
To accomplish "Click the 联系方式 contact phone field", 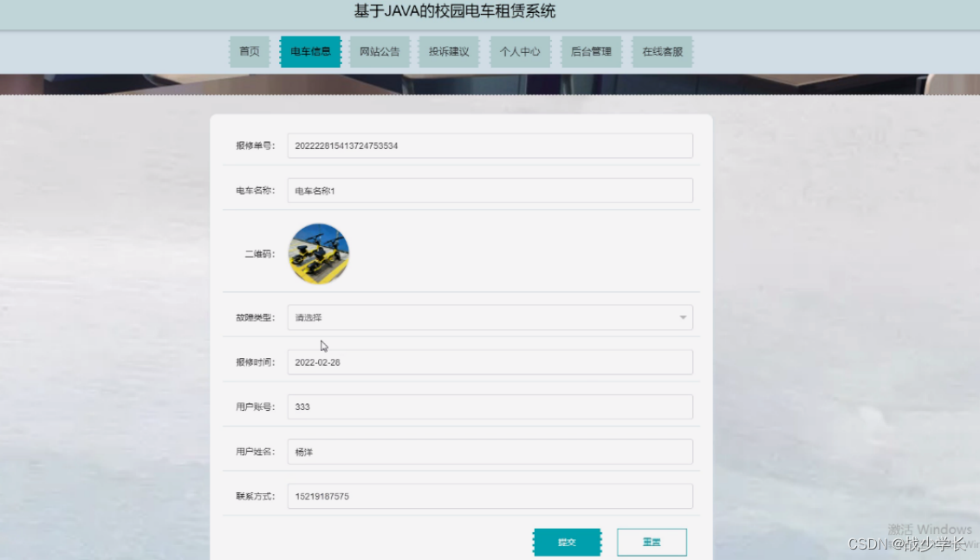I will point(490,496).
